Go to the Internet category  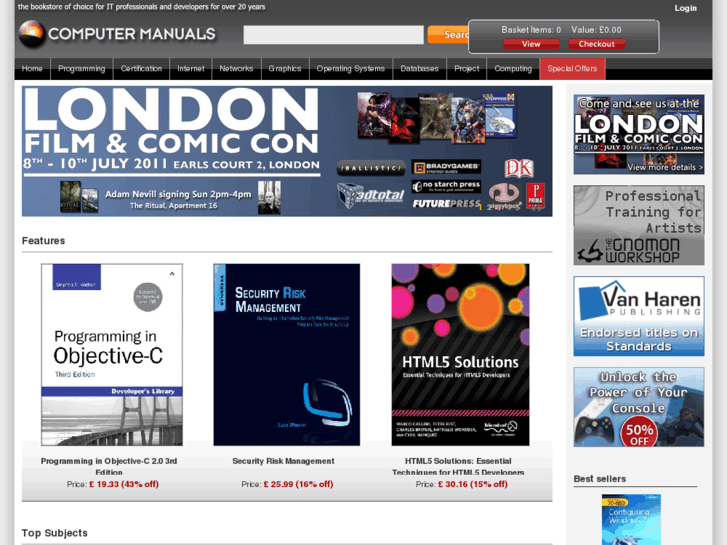(x=191, y=69)
